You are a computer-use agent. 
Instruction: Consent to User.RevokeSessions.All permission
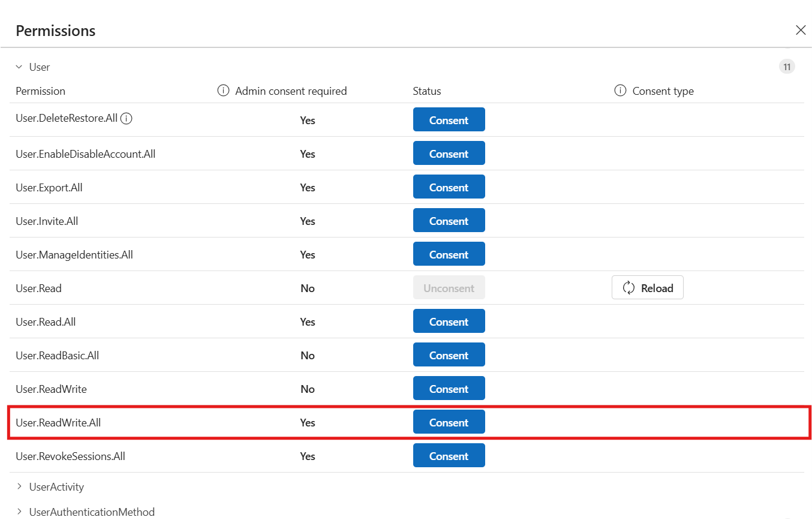[449, 455]
